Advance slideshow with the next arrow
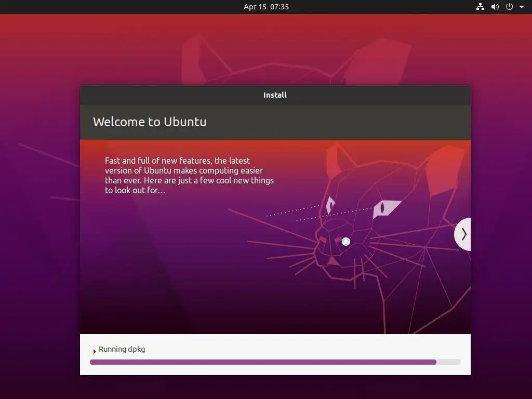The height and width of the screenshot is (399, 532). coord(463,234)
